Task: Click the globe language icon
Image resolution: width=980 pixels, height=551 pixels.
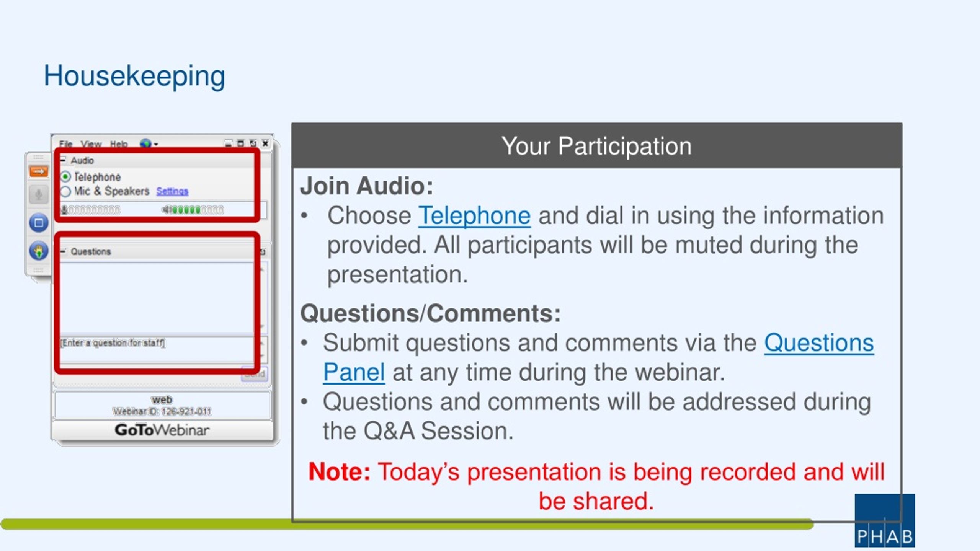Action: 145,144
